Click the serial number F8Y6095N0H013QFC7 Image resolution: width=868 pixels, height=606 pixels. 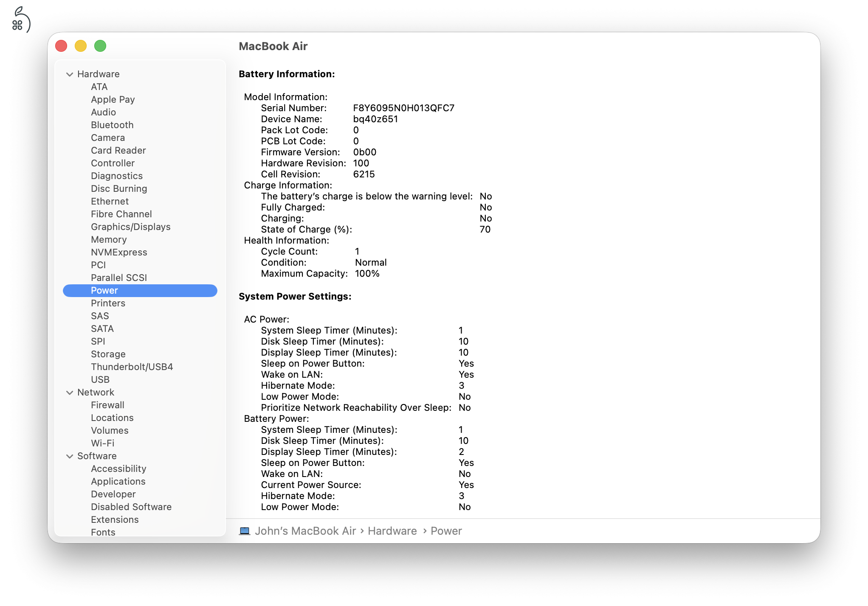pyautogui.click(x=404, y=108)
